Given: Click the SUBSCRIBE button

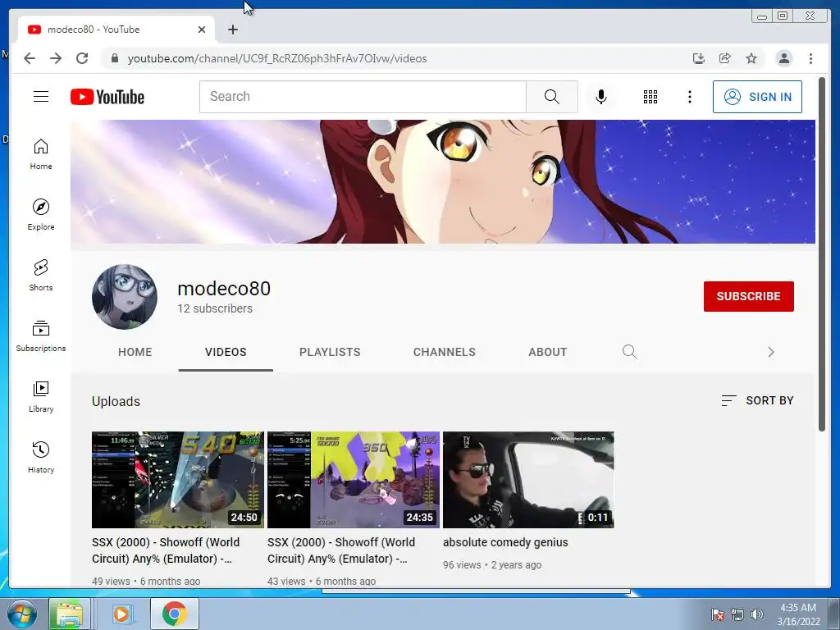Looking at the screenshot, I should tap(748, 296).
